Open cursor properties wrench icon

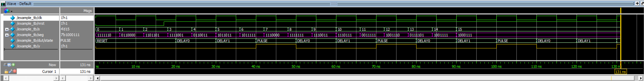click(x=10, y=71)
